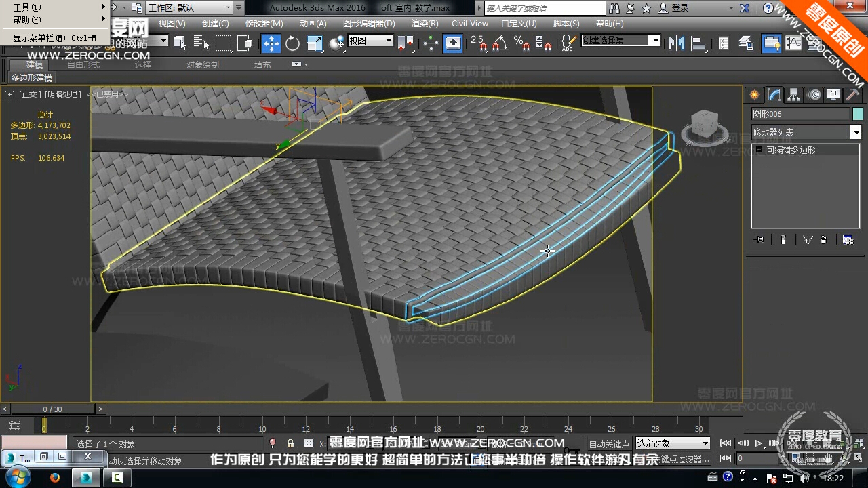Screen dimensions: 868x488
Task: Open the Layer Explorer icon
Action: click(747, 43)
